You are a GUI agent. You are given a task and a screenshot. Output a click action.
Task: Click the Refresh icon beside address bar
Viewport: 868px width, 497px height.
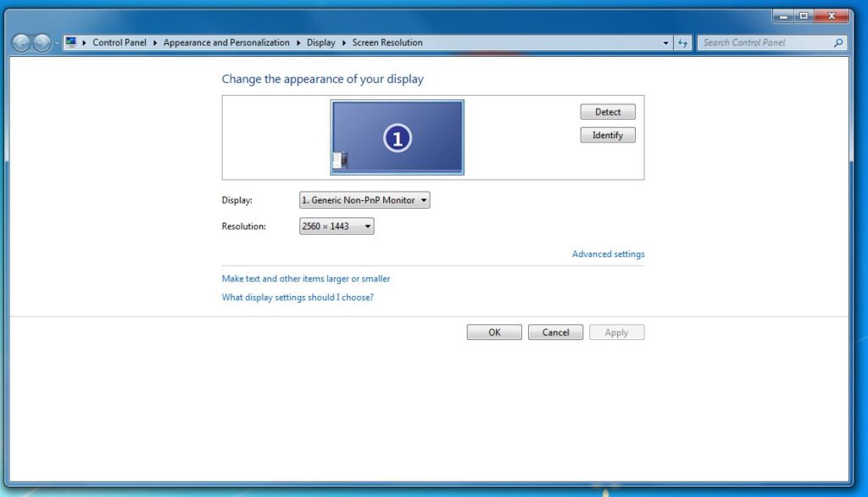point(683,42)
